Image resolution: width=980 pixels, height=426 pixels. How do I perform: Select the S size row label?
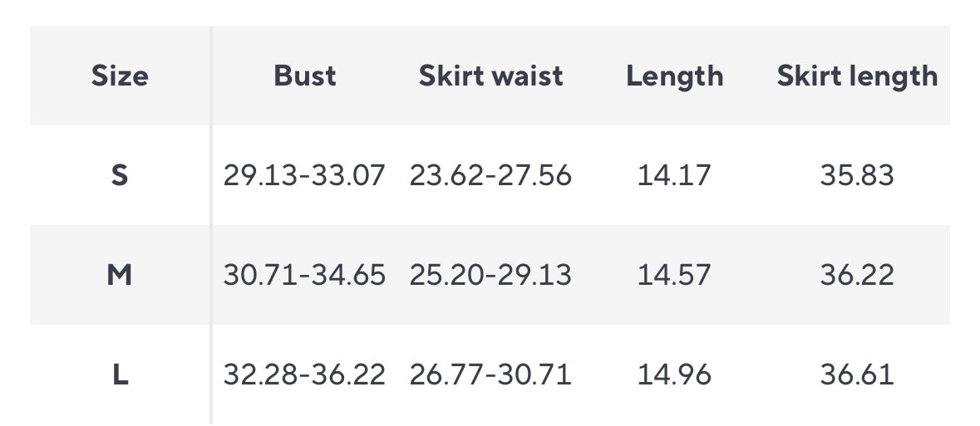(120, 175)
